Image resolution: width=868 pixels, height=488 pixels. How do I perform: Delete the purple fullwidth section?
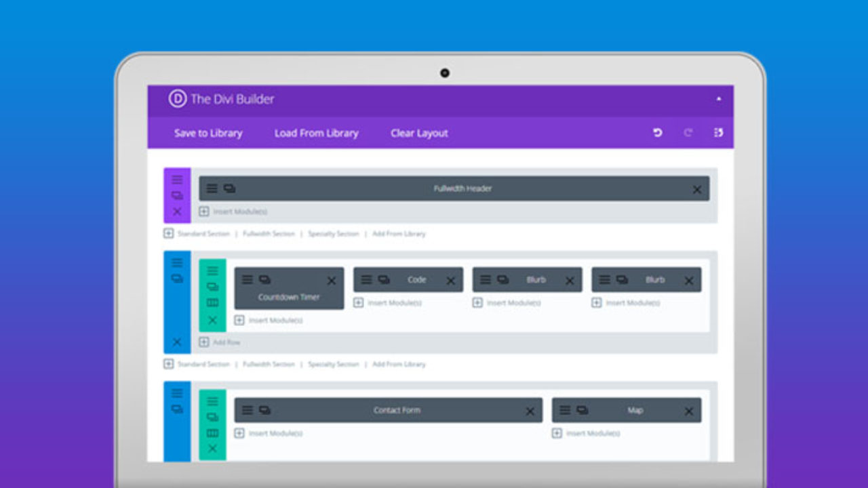[x=177, y=211]
